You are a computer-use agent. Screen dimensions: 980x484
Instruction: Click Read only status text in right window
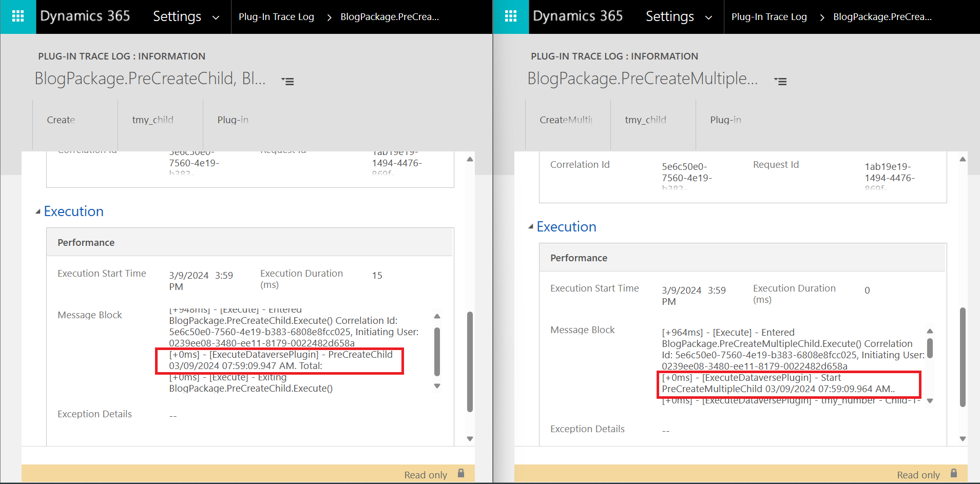coord(918,475)
